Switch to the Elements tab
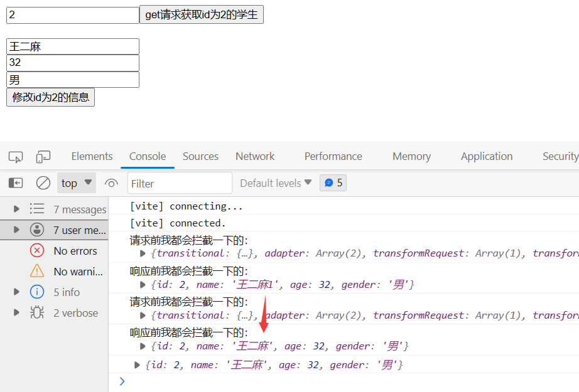Screen dimensions: 579x392 pyautogui.click(x=92, y=156)
